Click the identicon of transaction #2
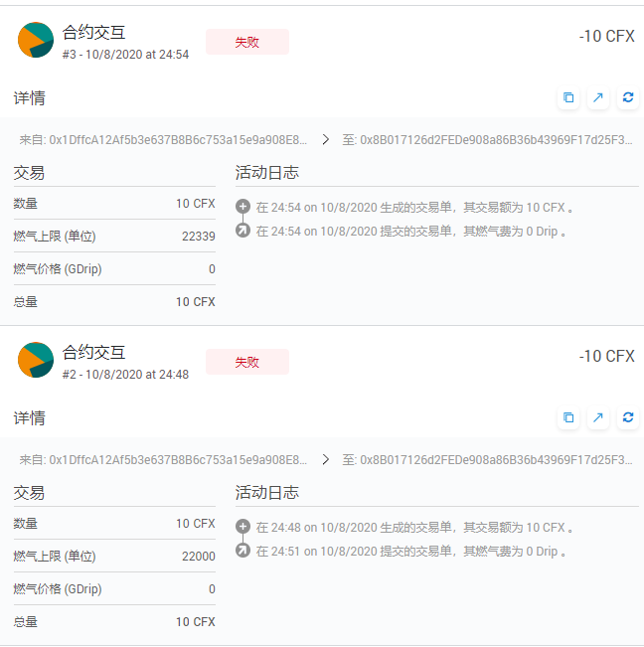 [x=36, y=360]
